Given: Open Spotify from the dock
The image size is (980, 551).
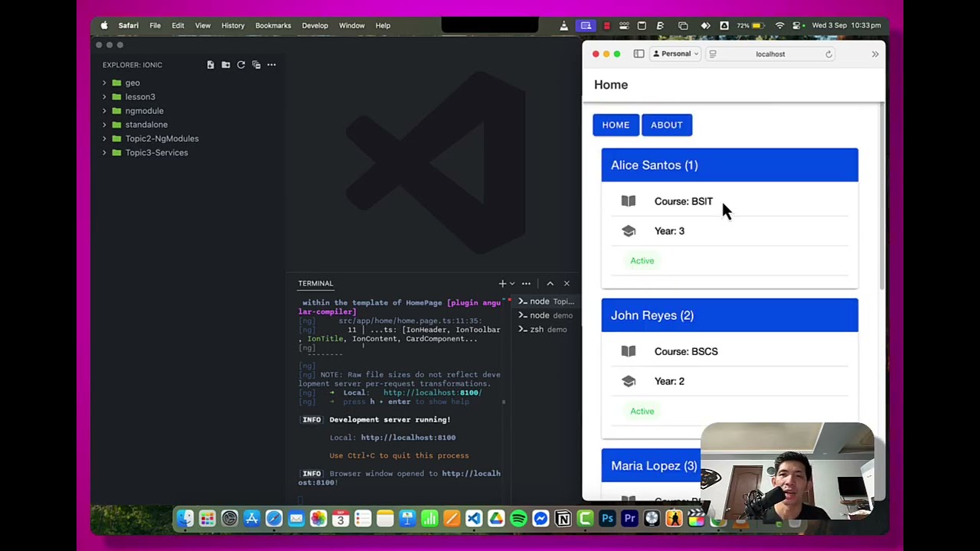Looking at the screenshot, I should (x=518, y=519).
